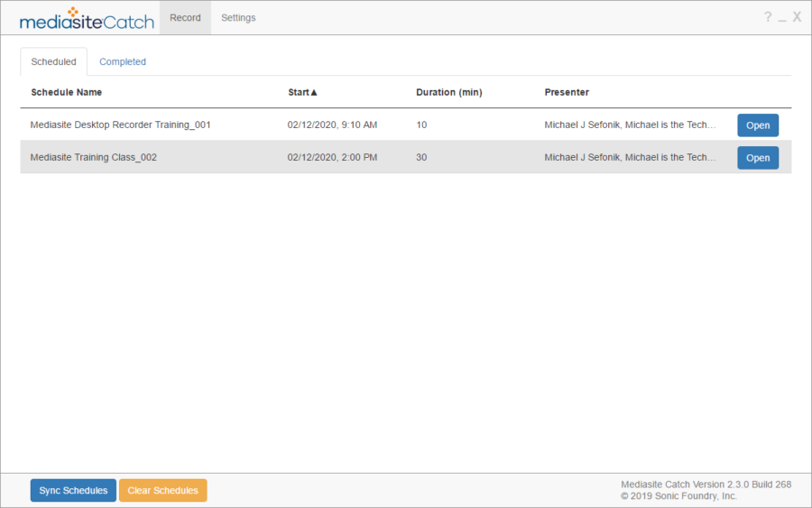
Task: Open Mediasite Training Class_002 schedule
Action: pyautogui.click(x=758, y=158)
